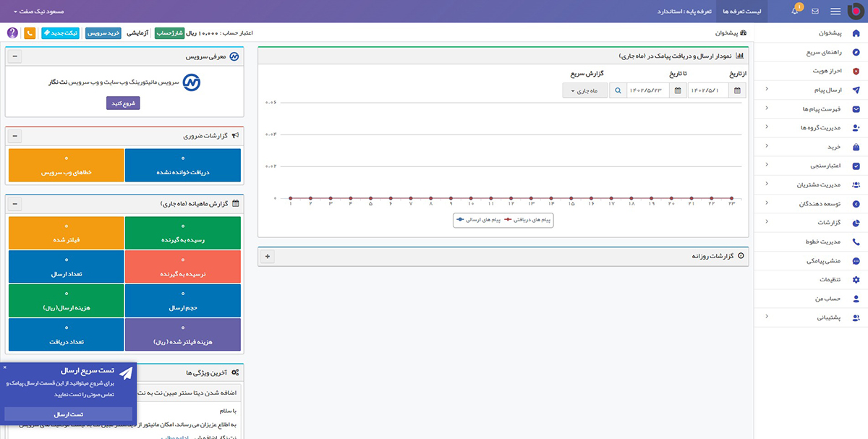868x439 pixels.
Task: Click the pie chart icon for گزارشات
Action: 856,223
